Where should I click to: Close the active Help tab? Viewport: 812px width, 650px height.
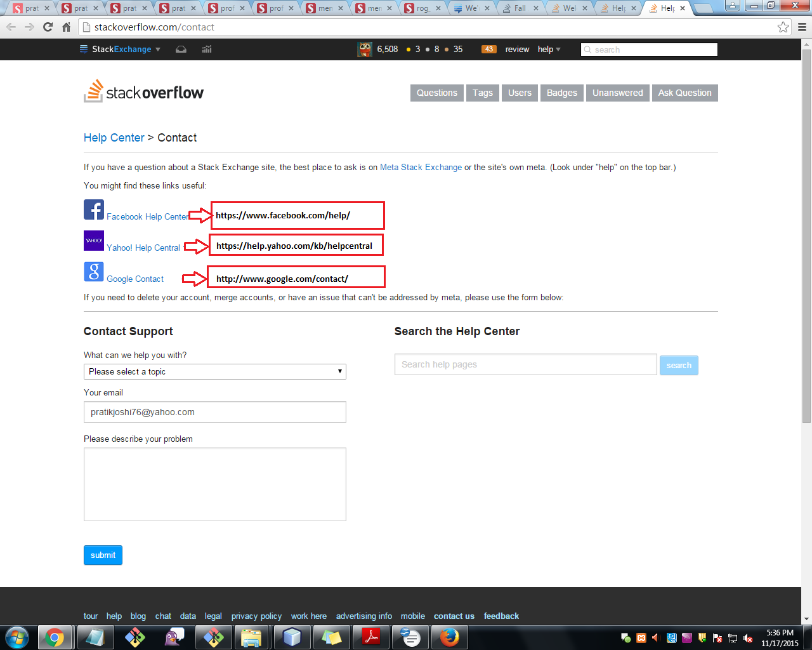pyautogui.click(x=683, y=8)
